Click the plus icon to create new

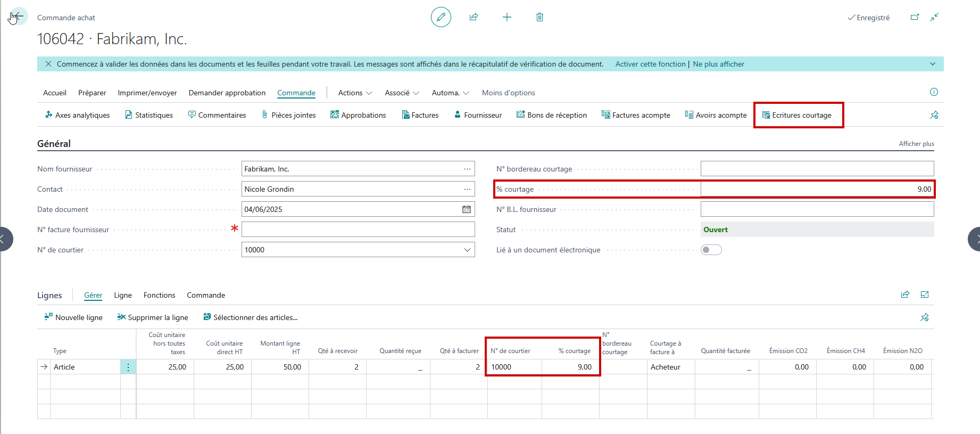(x=507, y=17)
